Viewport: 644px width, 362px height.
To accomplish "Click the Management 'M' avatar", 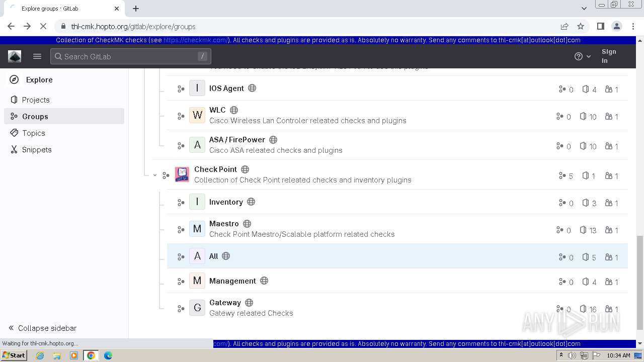I will tap(197, 281).
